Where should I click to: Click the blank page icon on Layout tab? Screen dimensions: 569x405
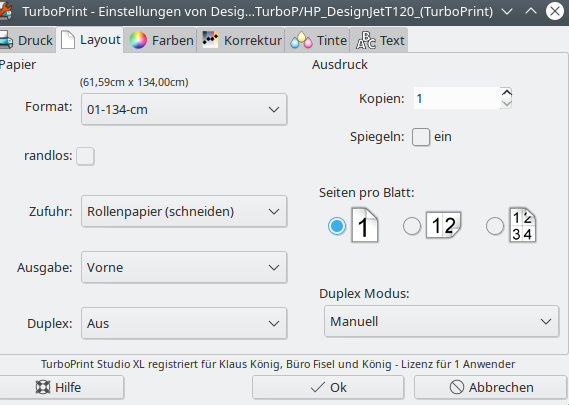pyautogui.click(x=68, y=40)
